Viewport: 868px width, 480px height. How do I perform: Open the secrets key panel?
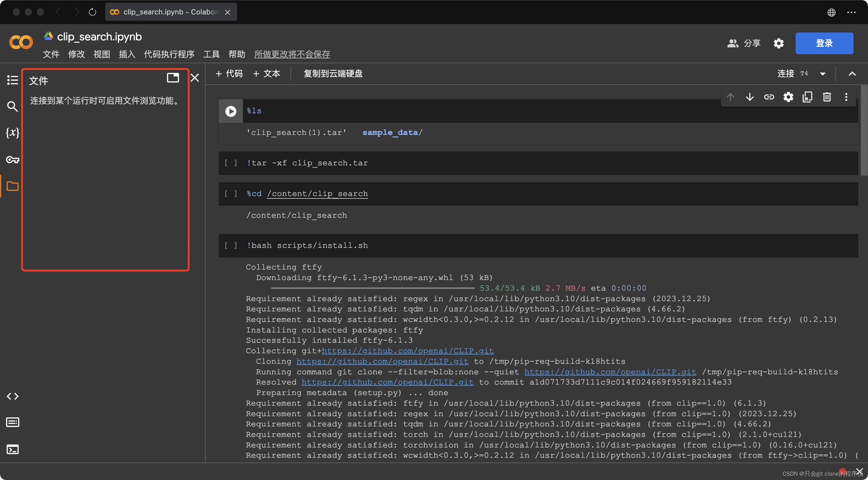tap(12, 159)
